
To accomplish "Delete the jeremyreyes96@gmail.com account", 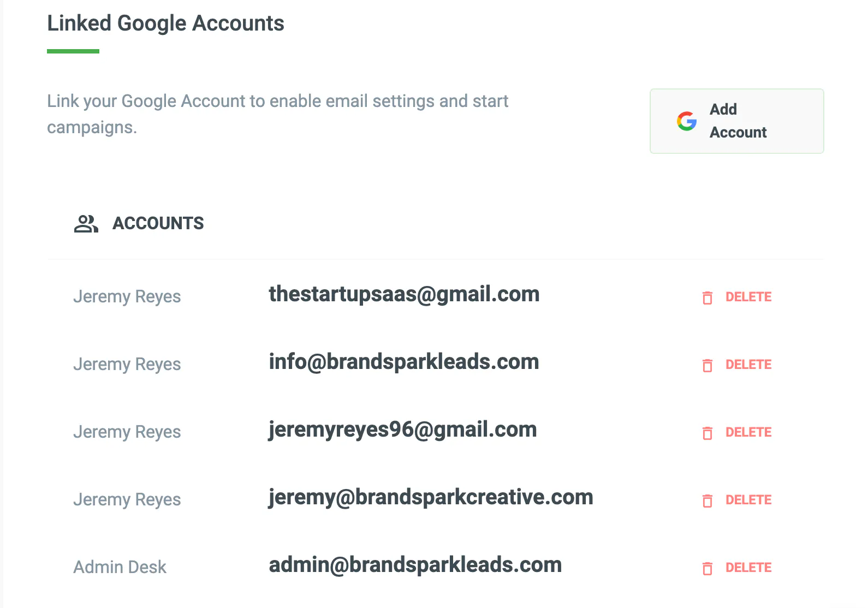I will click(736, 432).
